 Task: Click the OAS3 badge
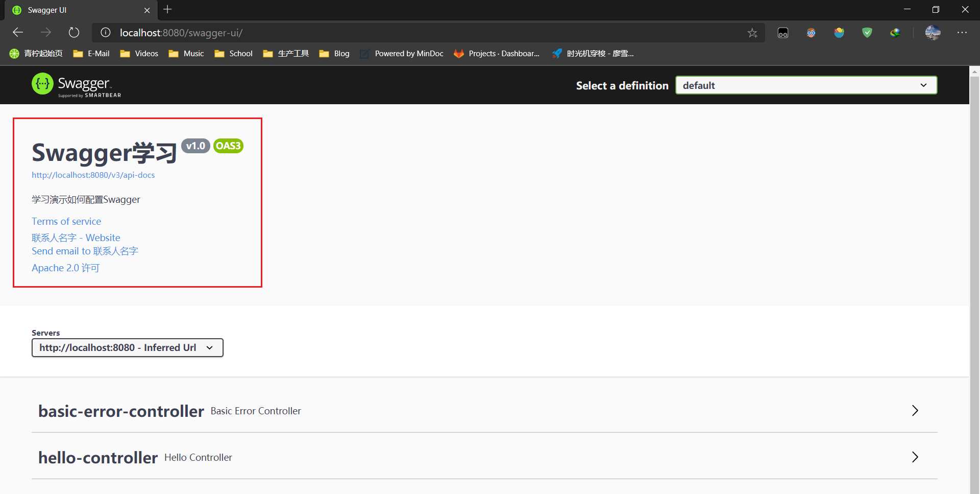pyautogui.click(x=228, y=146)
